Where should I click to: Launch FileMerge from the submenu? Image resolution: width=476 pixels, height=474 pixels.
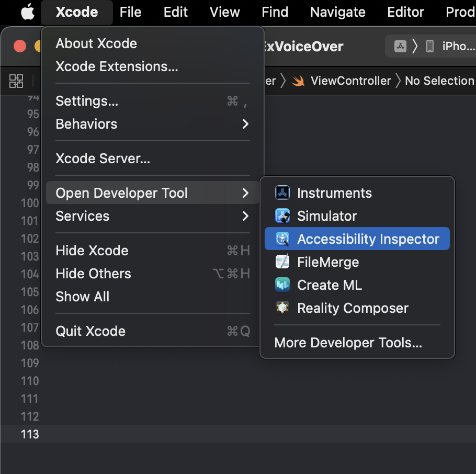(x=357, y=262)
